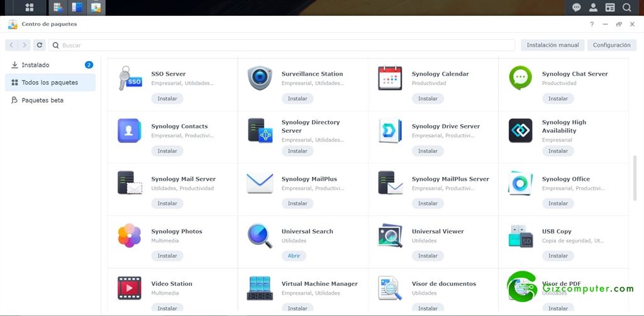Viewport: 644px width, 316px height.
Task: Select Todos los paquetes in sidebar
Action: (50, 82)
